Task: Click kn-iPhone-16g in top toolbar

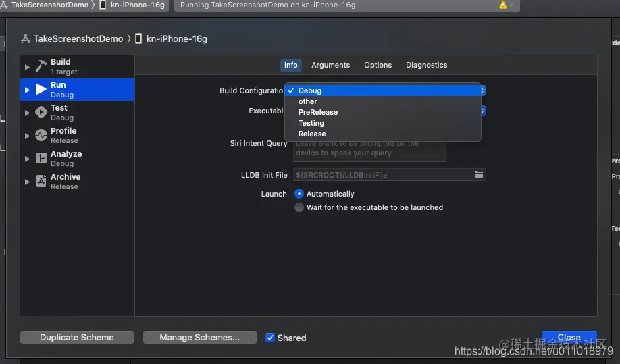Action: click(137, 5)
